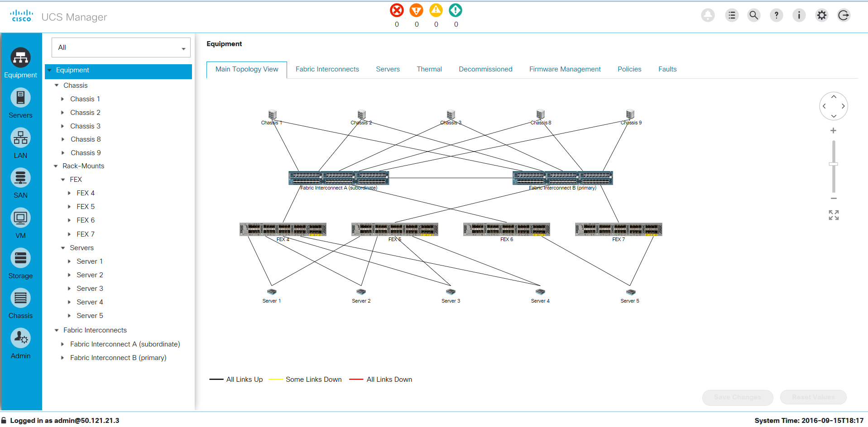Select the VM sidebar icon
The image size is (868, 427).
coord(20,218)
